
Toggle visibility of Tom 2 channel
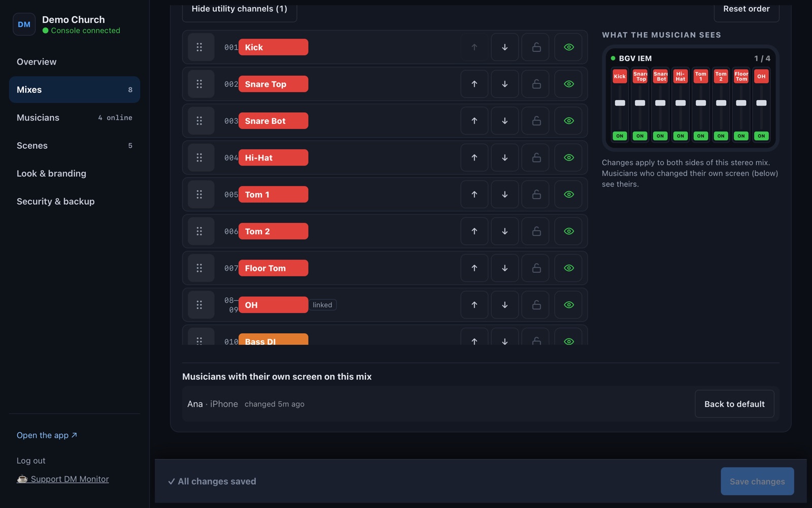[568, 231]
